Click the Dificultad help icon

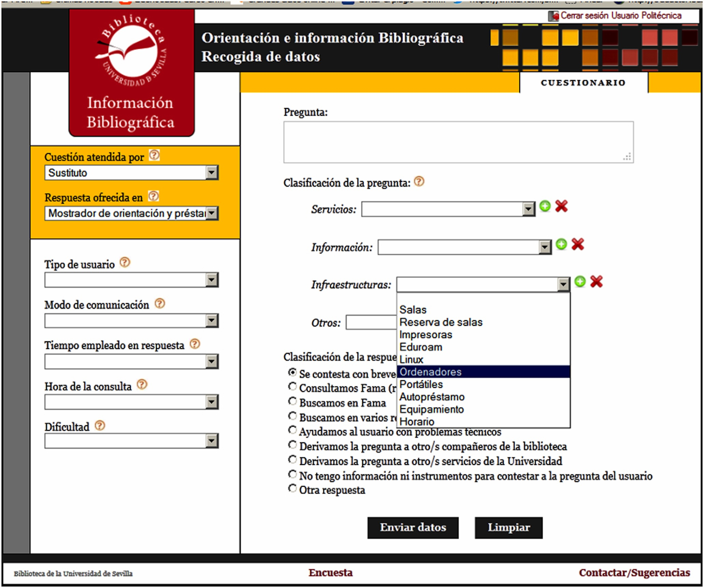pos(100,425)
